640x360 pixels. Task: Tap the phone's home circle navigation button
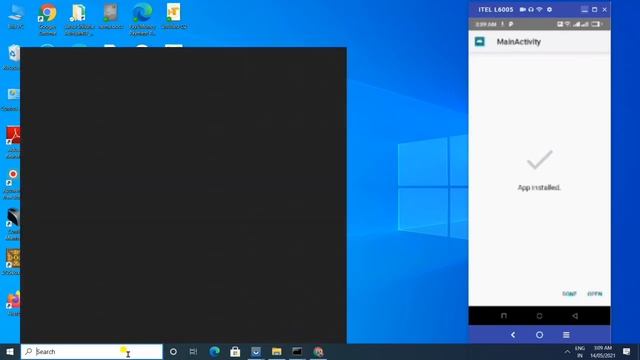tap(539, 316)
